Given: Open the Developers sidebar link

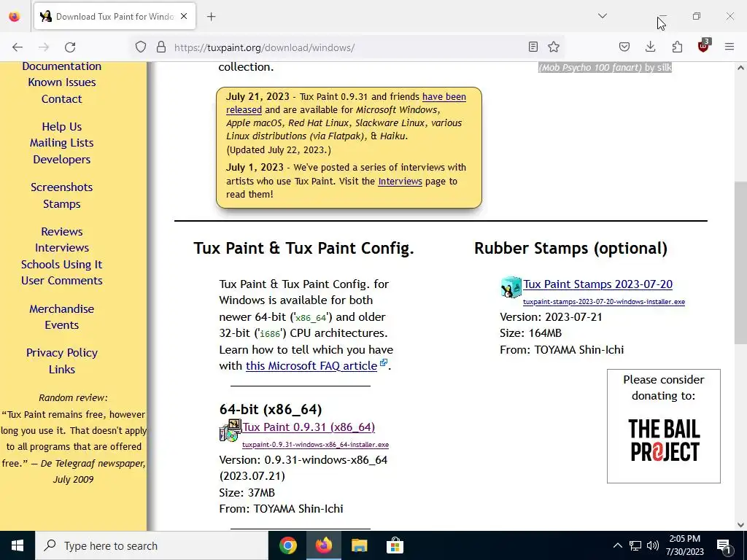Looking at the screenshot, I should click(62, 160).
